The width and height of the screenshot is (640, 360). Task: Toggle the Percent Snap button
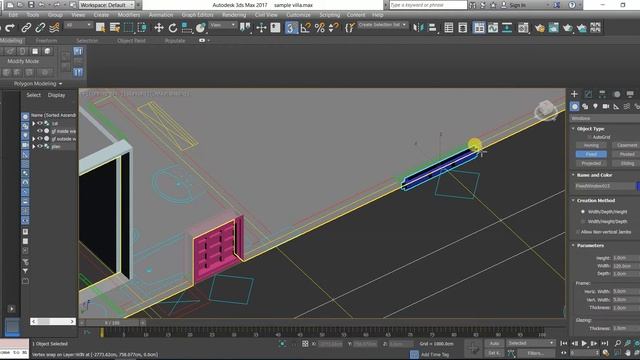click(320, 28)
